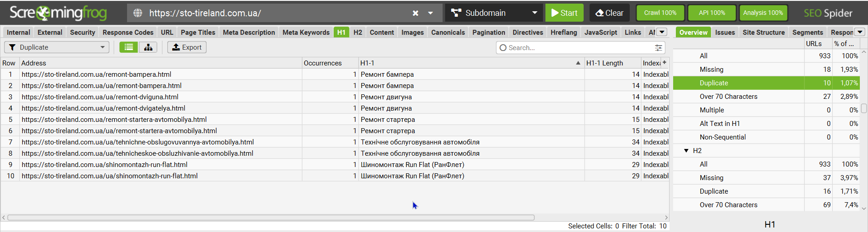The height and width of the screenshot is (232, 868).
Task: Open the Issues tab in right panel
Action: tap(725, 32)
